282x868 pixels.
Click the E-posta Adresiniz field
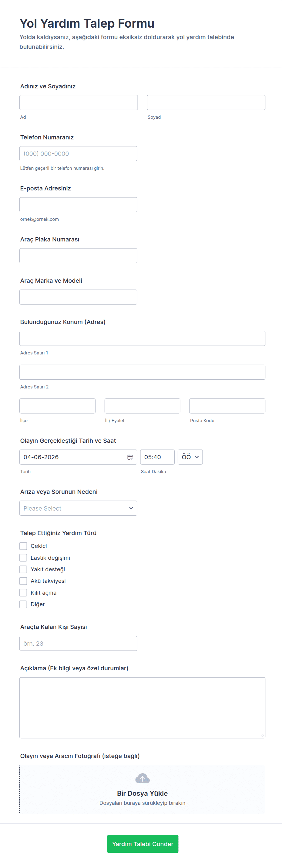[78, 204]
